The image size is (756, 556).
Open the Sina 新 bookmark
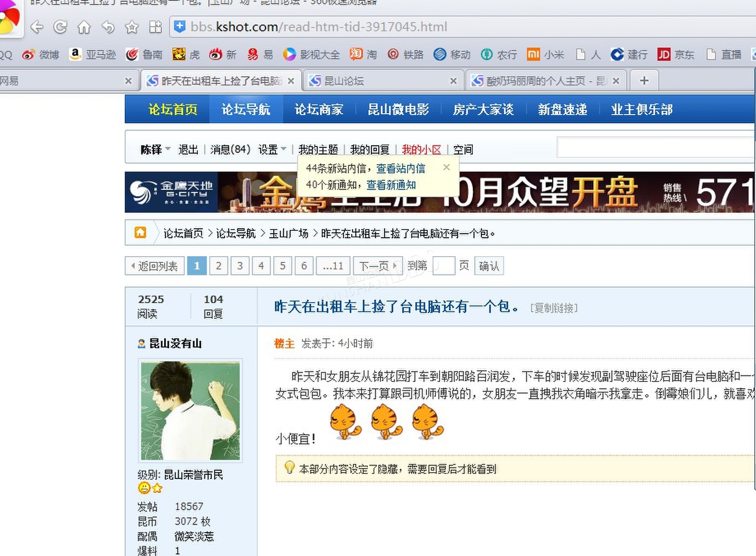(223, 54)
